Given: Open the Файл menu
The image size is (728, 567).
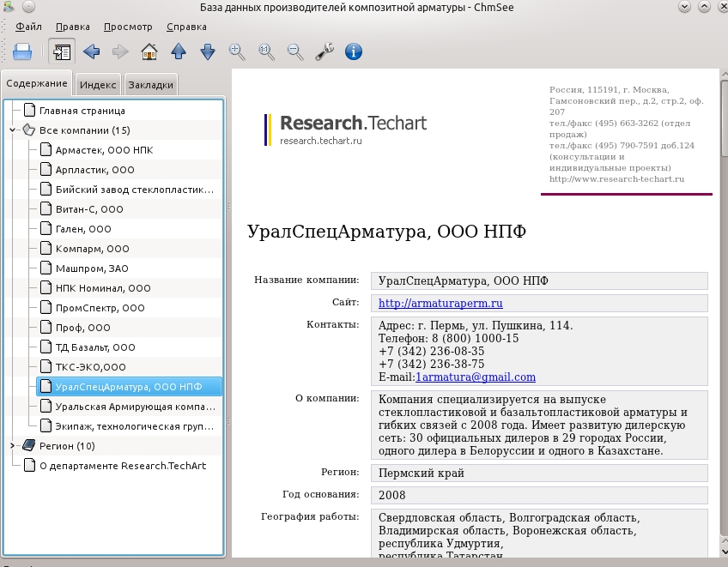Looking at the screenshot, I should click(x=29, y=27).
